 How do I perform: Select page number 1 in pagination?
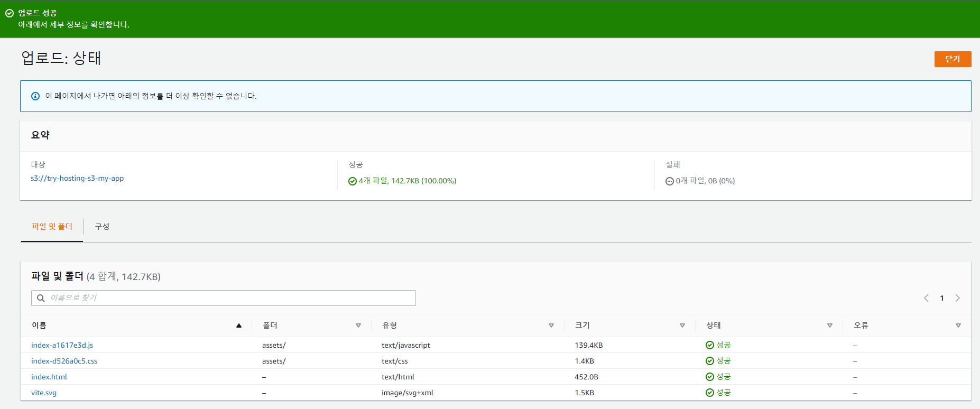pyautogui.click(x=942, y=298)
